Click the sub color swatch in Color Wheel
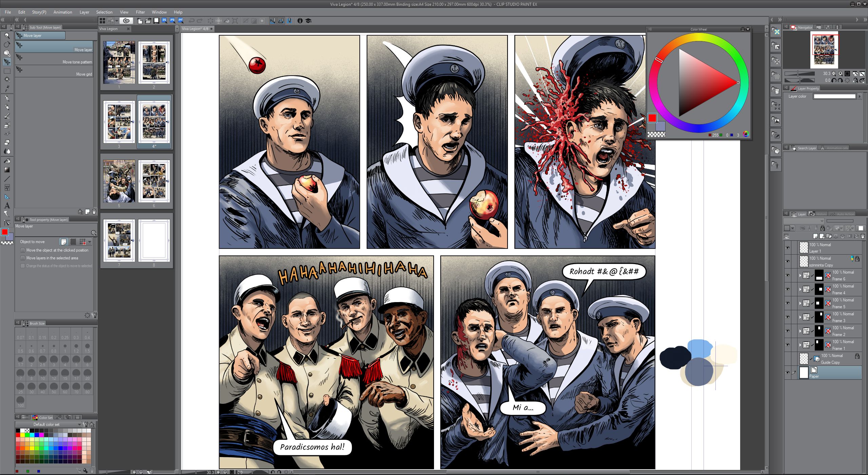Image resolution: width=868 pixels, height=475 pixels. tap(660, 126)
